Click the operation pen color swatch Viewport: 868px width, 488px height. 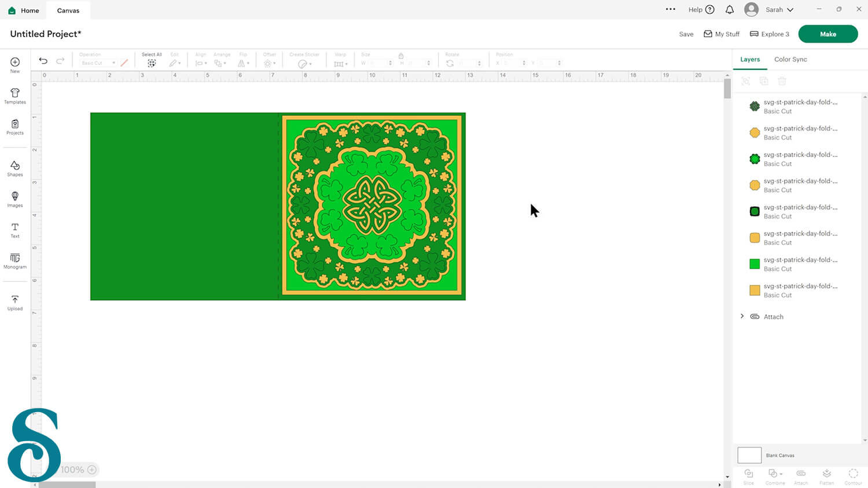[124, 63]
